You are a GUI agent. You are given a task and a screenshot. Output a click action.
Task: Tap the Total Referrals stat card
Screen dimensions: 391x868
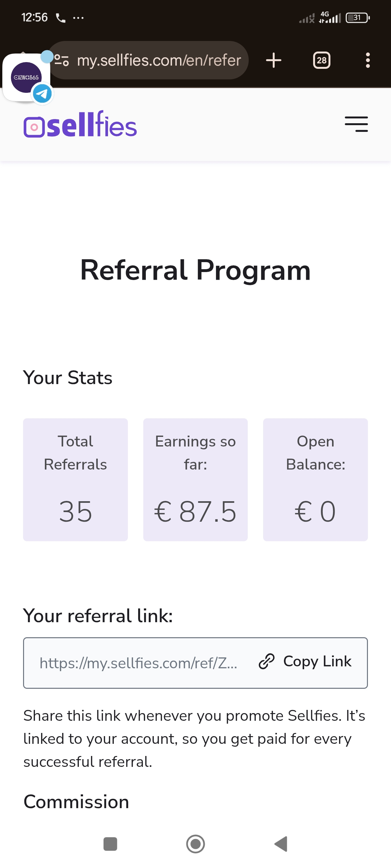pyautogui.click(x=75, y=479)
